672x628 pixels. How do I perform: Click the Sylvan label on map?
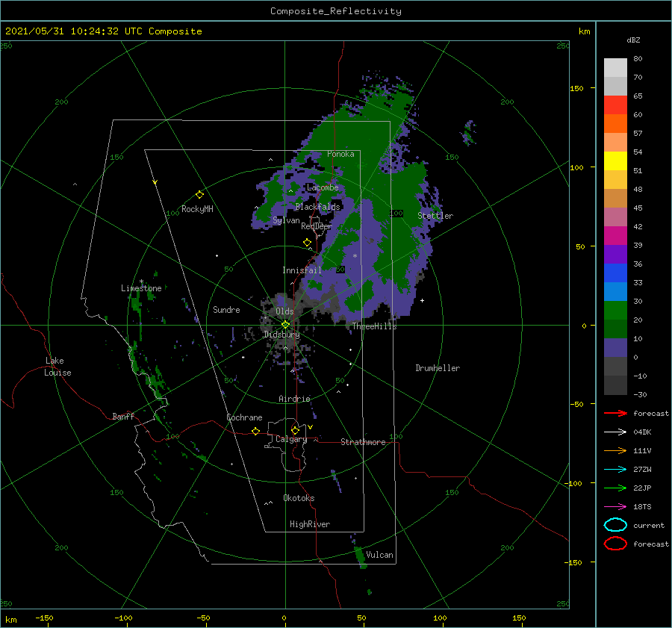point(286,220)
